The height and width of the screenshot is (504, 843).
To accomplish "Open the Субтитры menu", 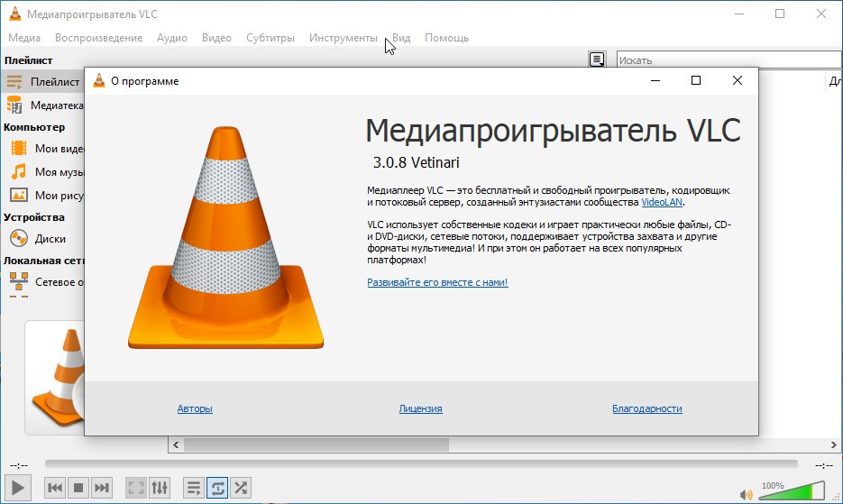I will (270, 38).
